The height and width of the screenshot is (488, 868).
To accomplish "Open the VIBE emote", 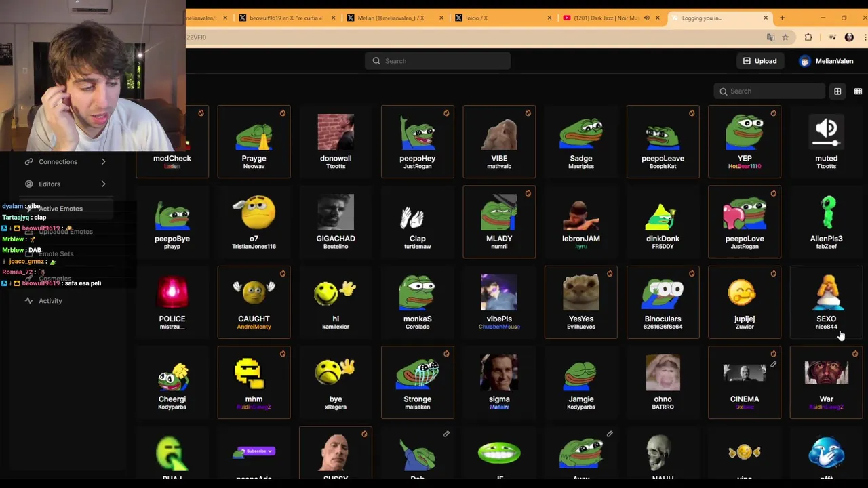I will point(499,142).
